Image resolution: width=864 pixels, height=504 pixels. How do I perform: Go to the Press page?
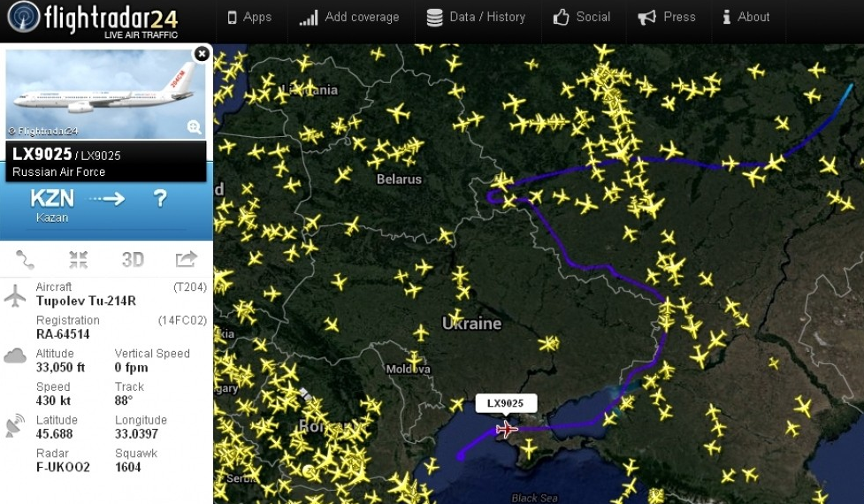[x=667, y=17]
